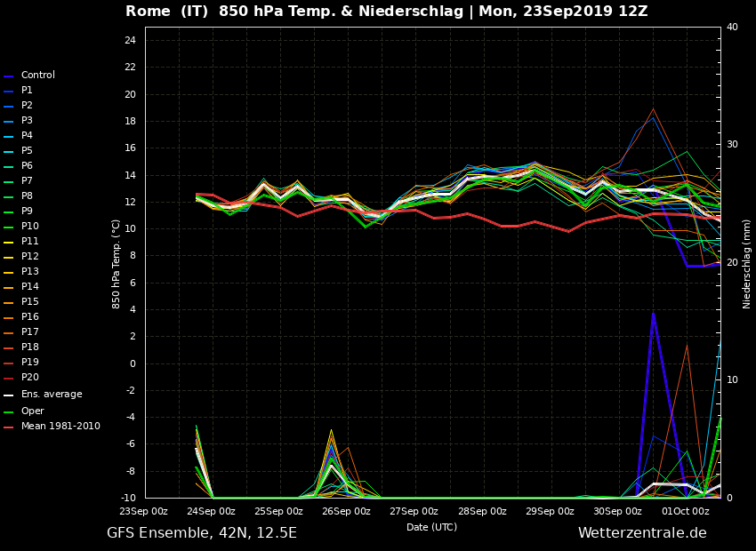Viewport: 756px width, 551px height.
Task: Click the "-2" temperature axis tick label
Action: [131, 391]
